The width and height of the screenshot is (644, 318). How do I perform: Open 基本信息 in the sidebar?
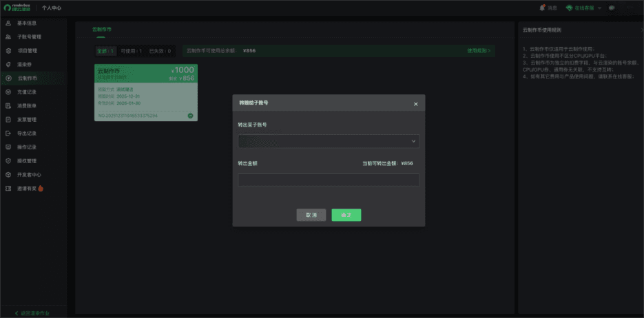coord(26,23)
